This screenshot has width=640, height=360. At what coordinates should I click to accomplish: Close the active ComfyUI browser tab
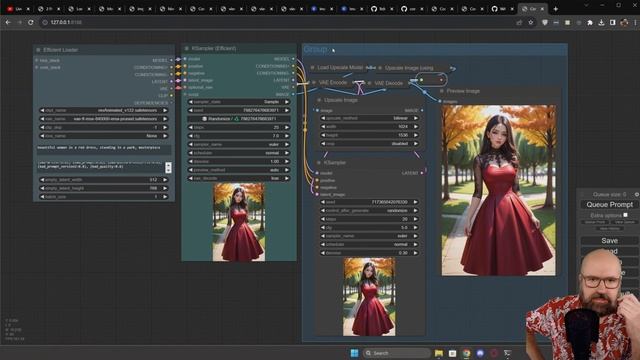(542, 9)
